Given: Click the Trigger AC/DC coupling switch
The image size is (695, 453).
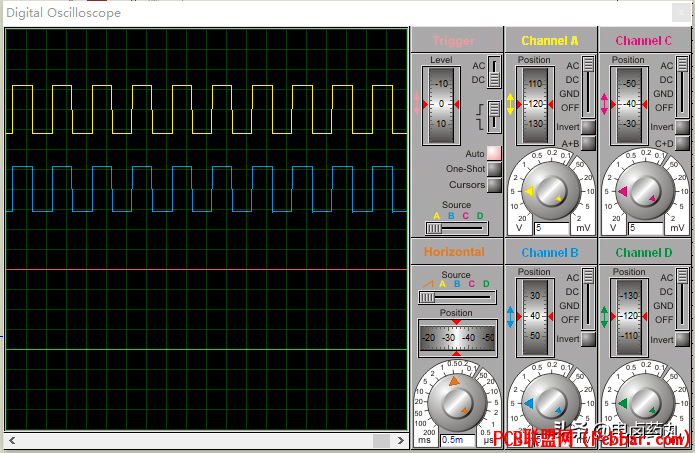Looking at the screenshot, I should pyautogui.click(x=494, y=72).
